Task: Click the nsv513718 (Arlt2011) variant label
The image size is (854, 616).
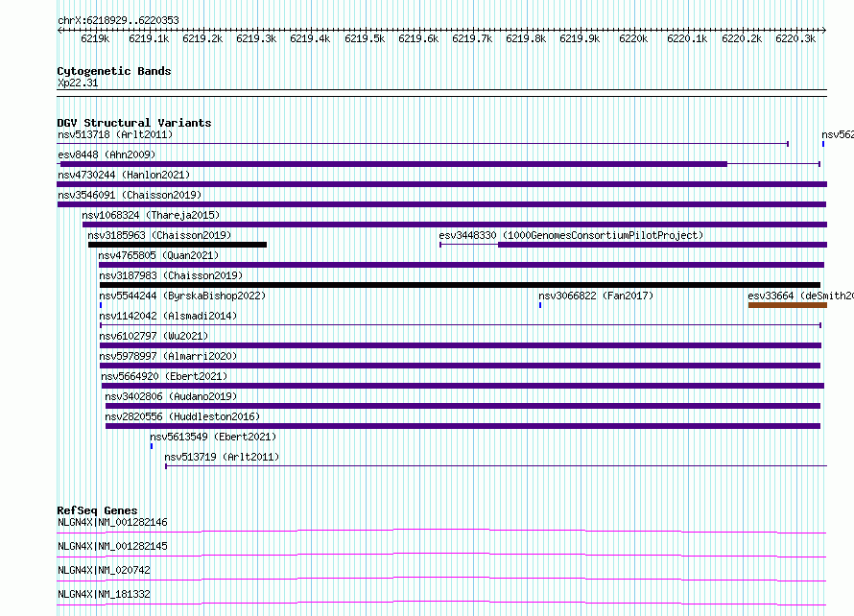Action: (x=115, y=134)
